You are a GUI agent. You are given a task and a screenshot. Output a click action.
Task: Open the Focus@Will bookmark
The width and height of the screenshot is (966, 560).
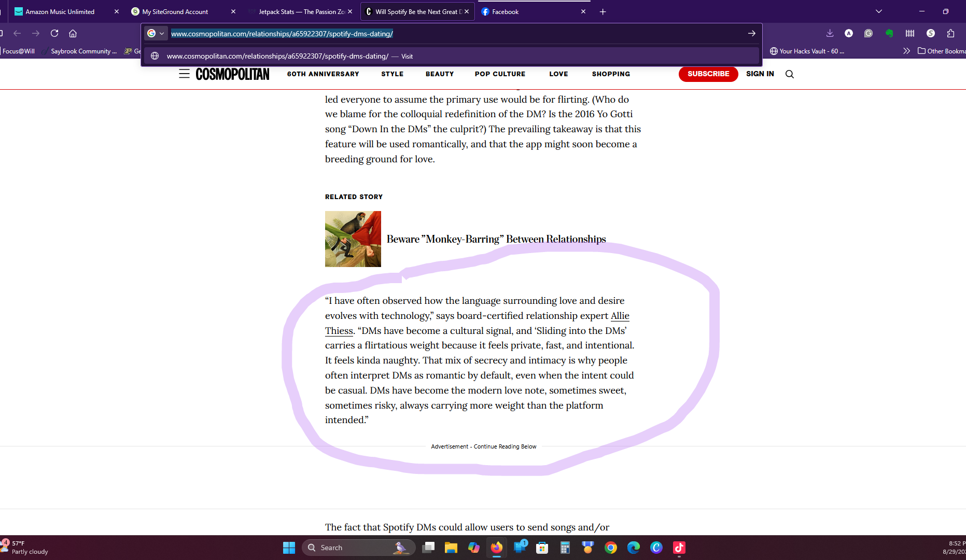(x=18, y=51)
